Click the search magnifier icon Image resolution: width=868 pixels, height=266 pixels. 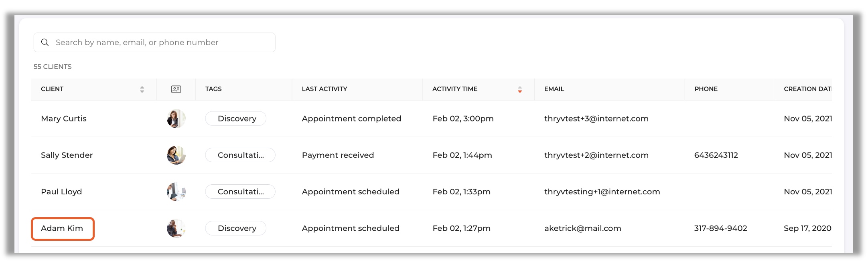click(x=45, y=42)
